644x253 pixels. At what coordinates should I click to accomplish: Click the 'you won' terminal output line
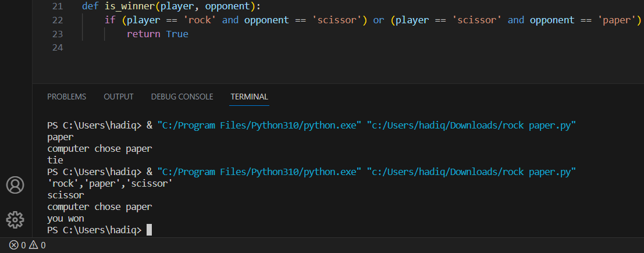click(66, 219)
